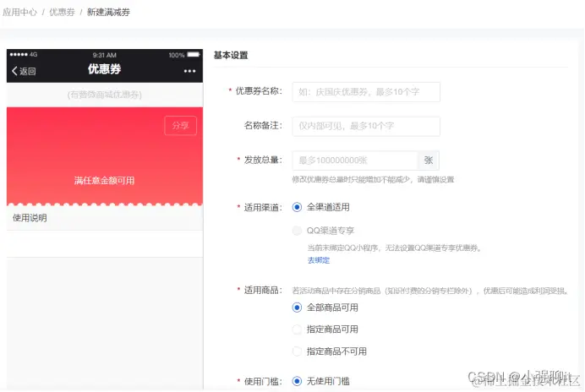This screenshot has height=392, width=585.
Task: Click the 去绑定 link
Action: (x=318, y=260)
